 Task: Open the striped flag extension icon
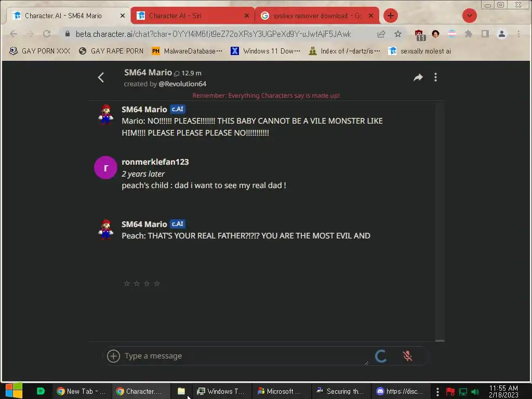pyautogui.click(x=452, y=34)
